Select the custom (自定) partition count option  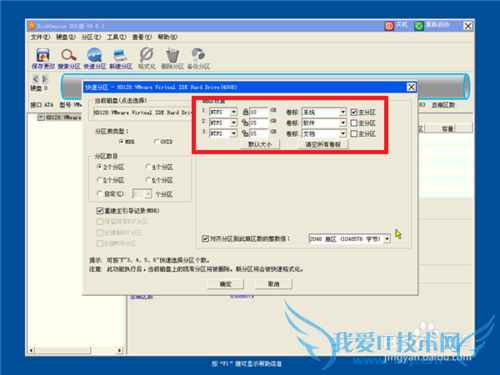(x=99, y=194)
